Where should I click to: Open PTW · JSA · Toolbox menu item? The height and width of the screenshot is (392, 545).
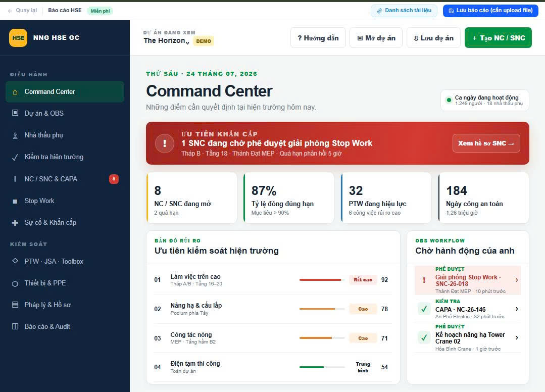pos(65,261)
